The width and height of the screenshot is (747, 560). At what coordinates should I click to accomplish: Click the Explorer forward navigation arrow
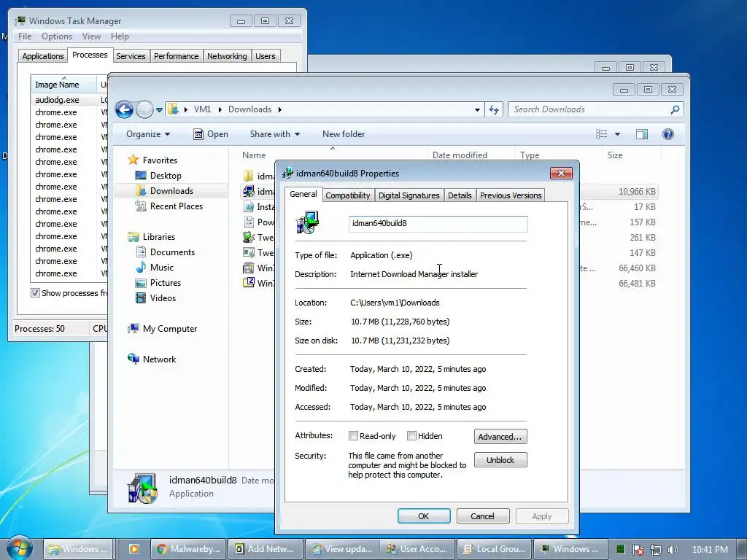144,109
